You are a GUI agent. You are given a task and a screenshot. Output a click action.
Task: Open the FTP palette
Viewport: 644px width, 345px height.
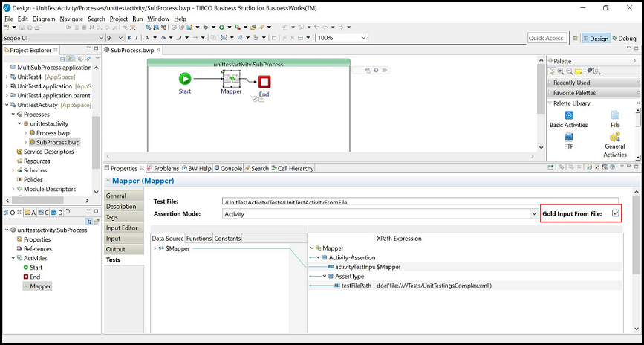[569, 141]
